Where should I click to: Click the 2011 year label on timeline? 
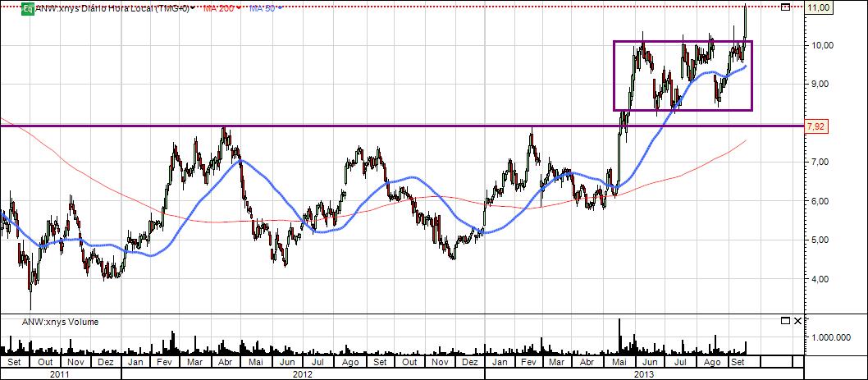pos(60,374)
